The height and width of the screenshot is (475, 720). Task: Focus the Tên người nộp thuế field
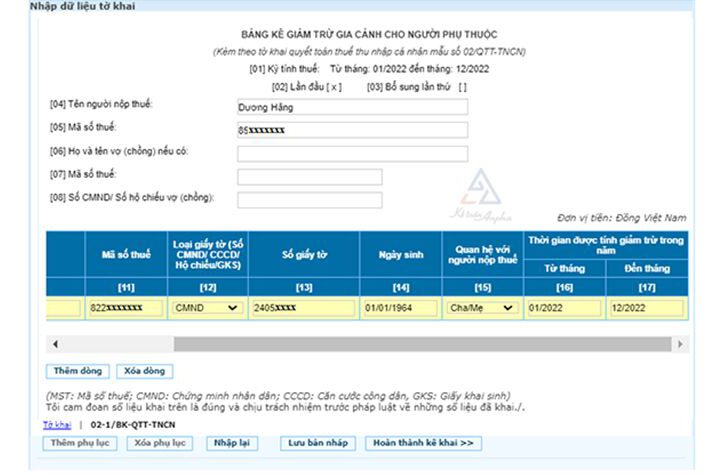tap(352, 107)
